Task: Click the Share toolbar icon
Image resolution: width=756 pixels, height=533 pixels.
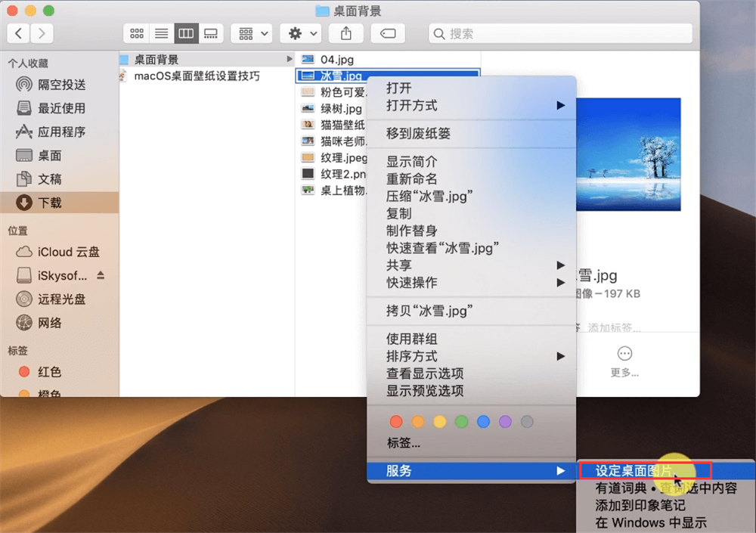Action: pyautogui.click(x=346, y=33)
